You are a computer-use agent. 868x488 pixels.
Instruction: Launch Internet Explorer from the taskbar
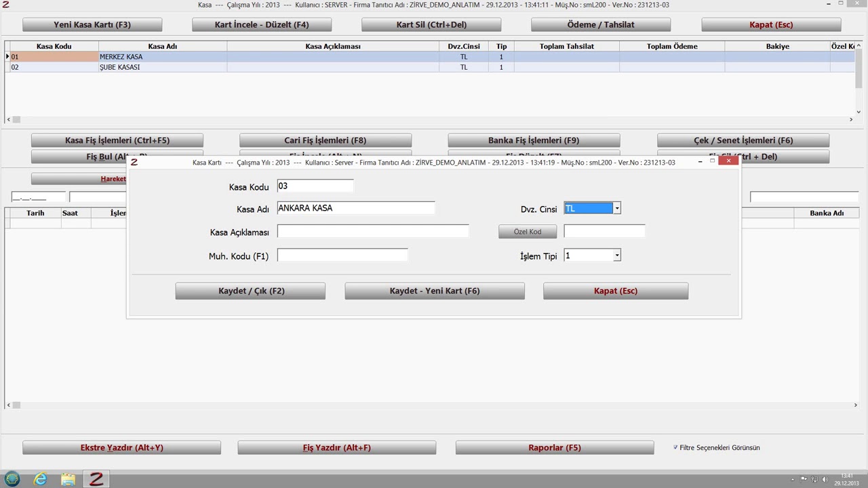pyautogui.click(x=41, y=479)
